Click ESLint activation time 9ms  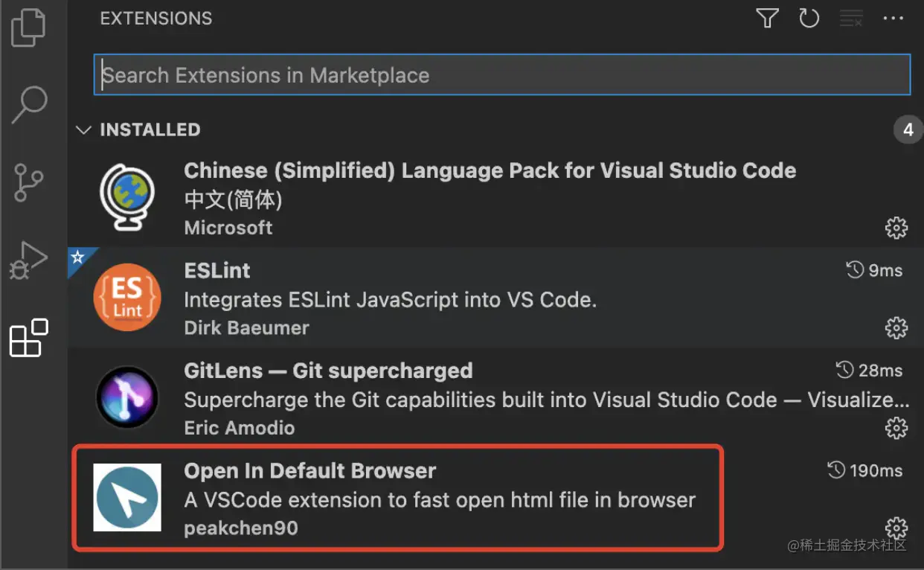876,270
